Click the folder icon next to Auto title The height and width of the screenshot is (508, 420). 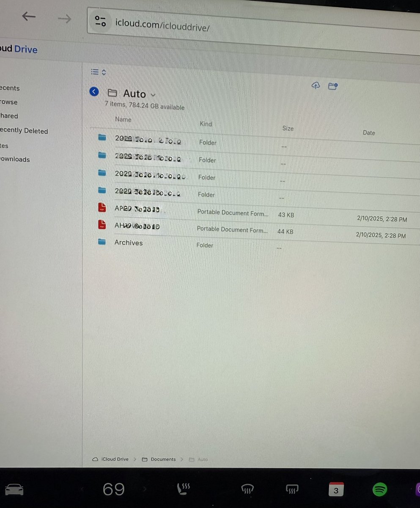coord(112,93)
